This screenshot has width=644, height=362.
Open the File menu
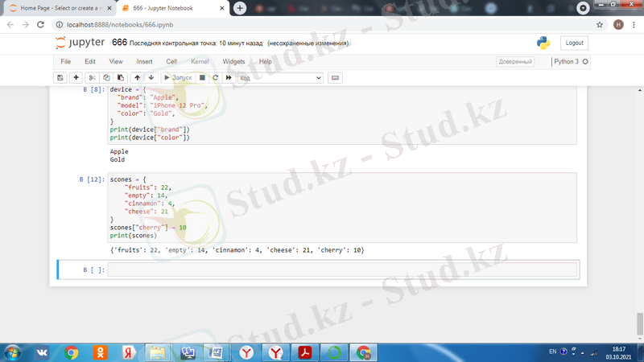[x=66, y=62]
